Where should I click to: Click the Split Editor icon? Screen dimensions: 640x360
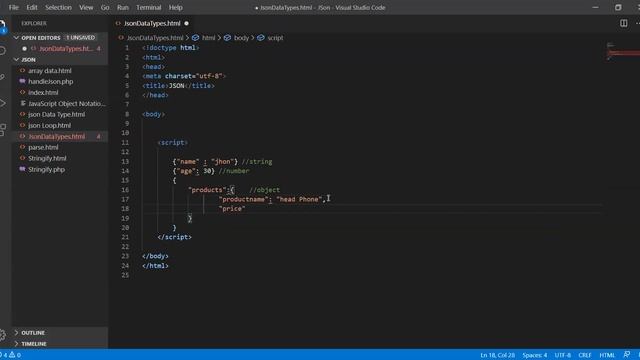click(x=623, y=23)
